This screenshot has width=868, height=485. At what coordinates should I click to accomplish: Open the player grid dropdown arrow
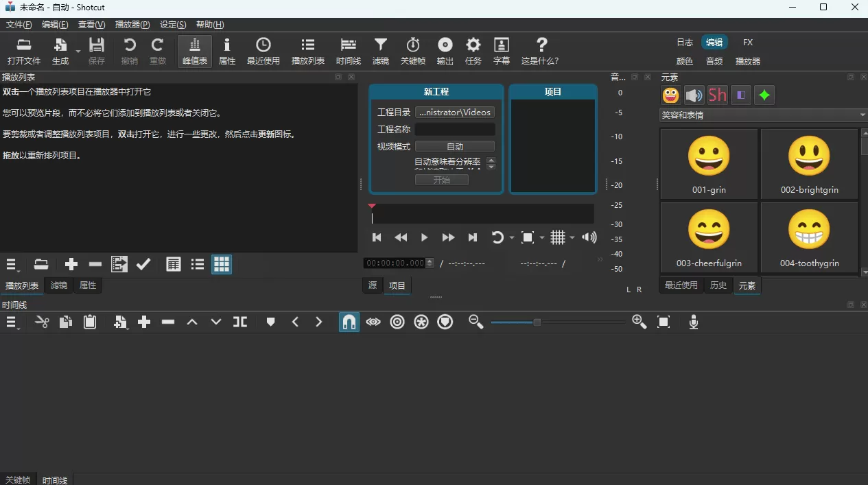click(x=572, y=238)
